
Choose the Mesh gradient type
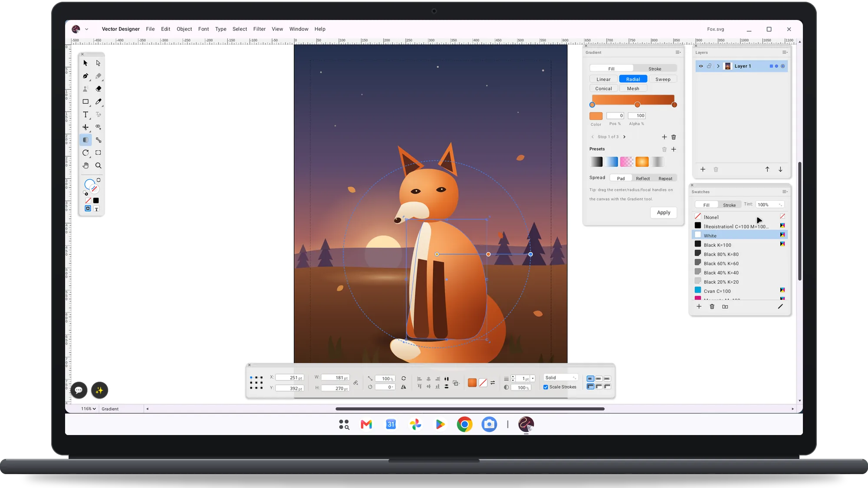point(633,89)
